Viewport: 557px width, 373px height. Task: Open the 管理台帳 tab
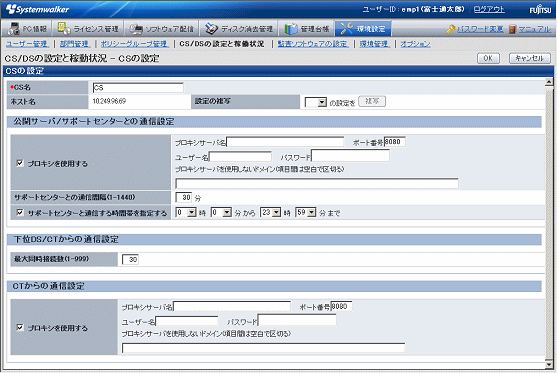[x=307, y=28]
